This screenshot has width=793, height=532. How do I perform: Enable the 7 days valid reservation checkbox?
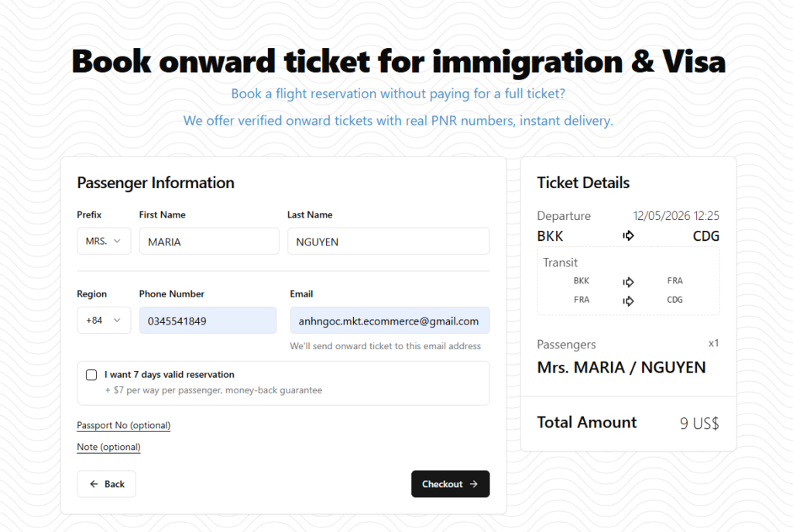[91, 375]
